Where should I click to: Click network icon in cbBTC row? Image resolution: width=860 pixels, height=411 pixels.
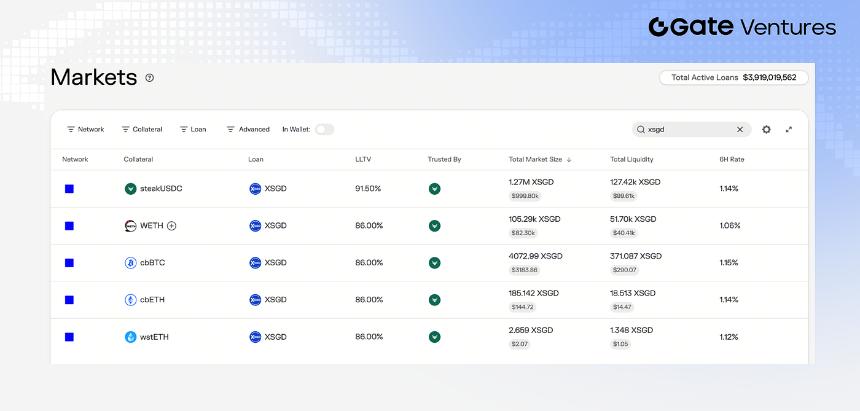(69, 263)
